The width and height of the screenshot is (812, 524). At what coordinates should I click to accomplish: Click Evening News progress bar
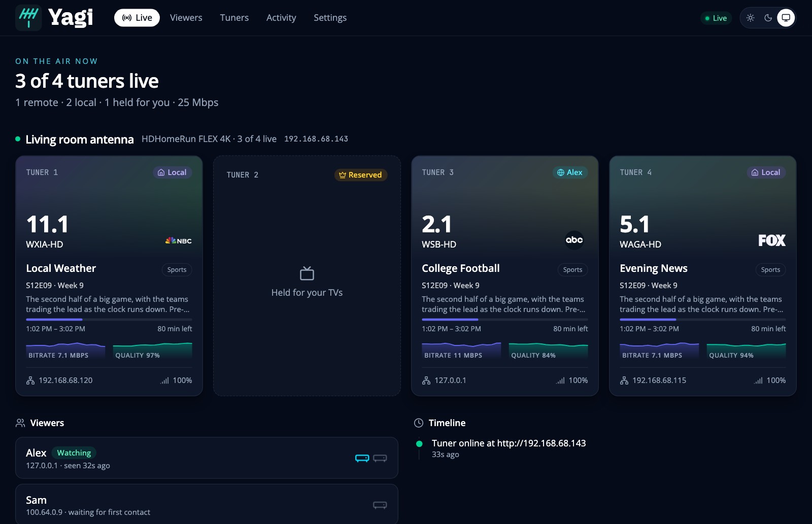click(703, 320)
